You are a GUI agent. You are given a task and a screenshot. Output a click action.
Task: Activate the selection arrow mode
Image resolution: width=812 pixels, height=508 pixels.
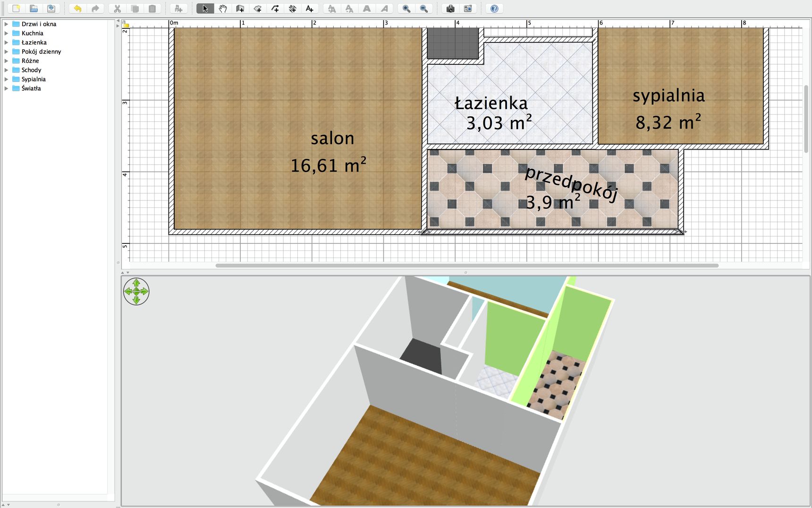click(x=205, y=9)
